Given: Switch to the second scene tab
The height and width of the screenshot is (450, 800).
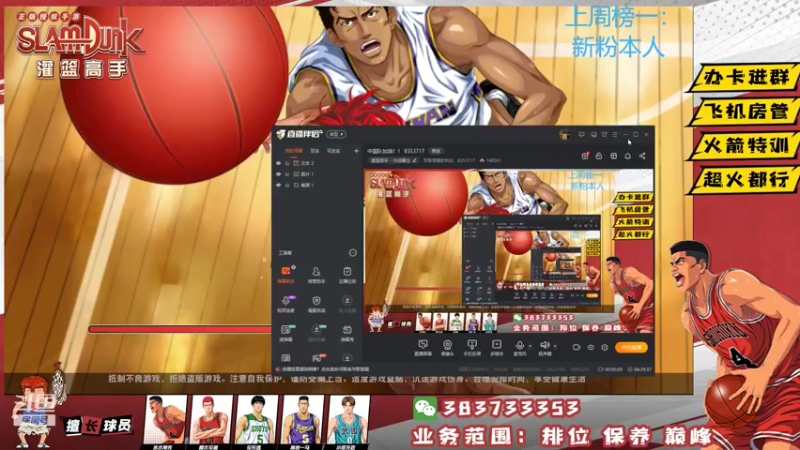Looking at the screenshot, I should [x=315, y=151].
